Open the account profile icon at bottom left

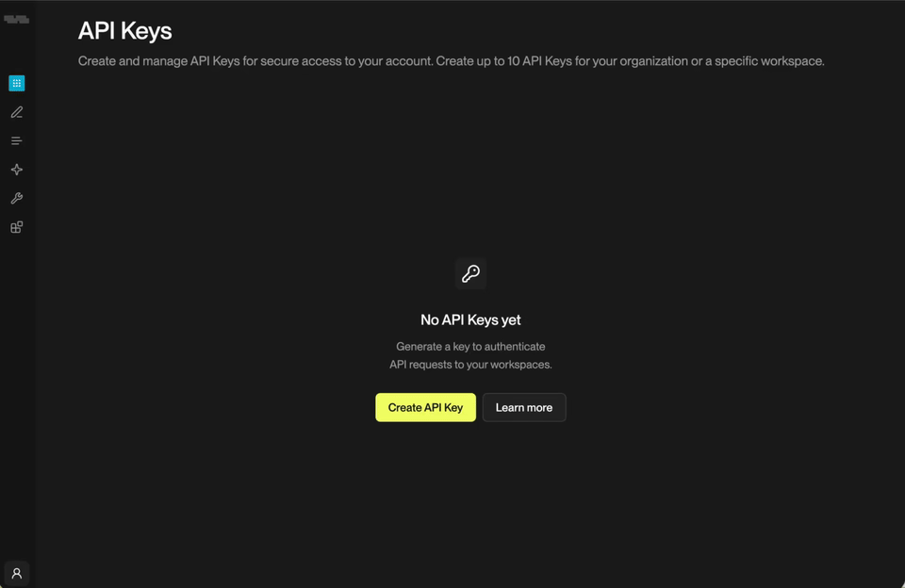pos(16,573)
